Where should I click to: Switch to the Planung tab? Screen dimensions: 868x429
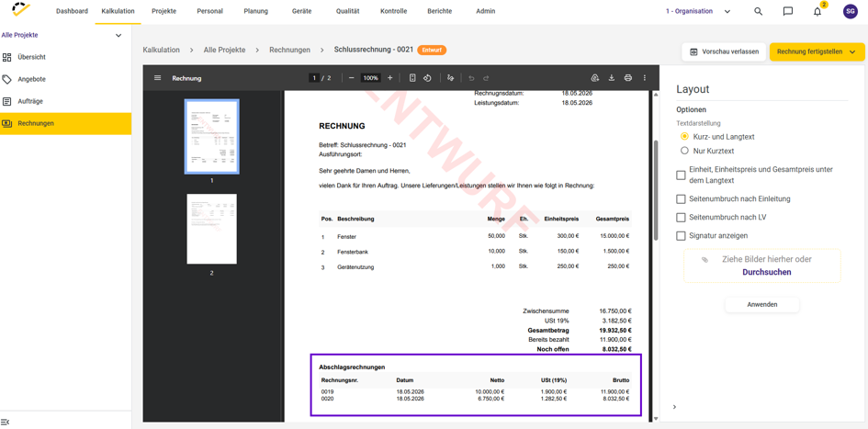pos(255,11)
